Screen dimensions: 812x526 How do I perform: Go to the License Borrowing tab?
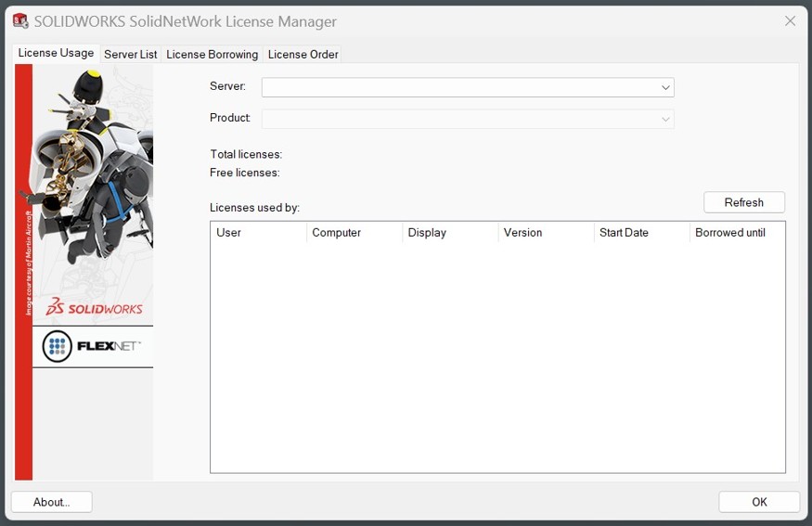212,55
